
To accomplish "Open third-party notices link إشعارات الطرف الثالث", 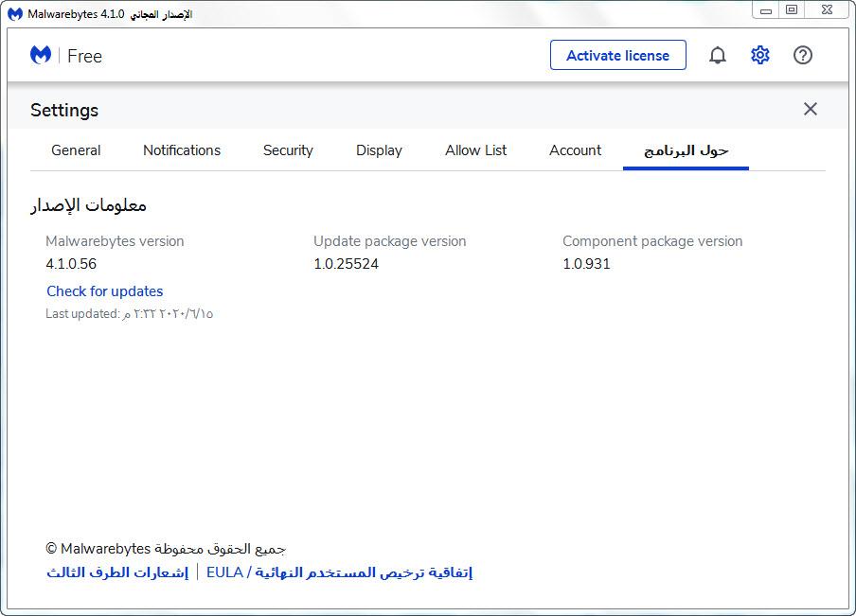I will pos(117,572).
